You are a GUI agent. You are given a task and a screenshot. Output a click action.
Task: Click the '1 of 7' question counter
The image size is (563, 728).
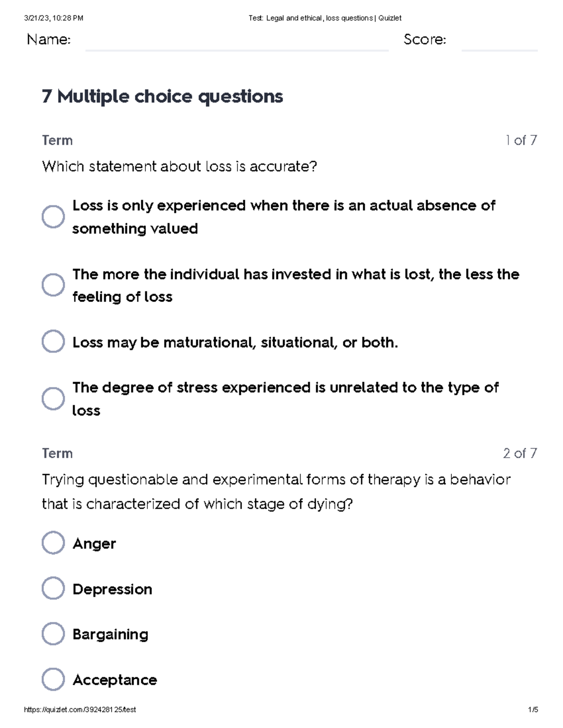click(x=521, y=140)
